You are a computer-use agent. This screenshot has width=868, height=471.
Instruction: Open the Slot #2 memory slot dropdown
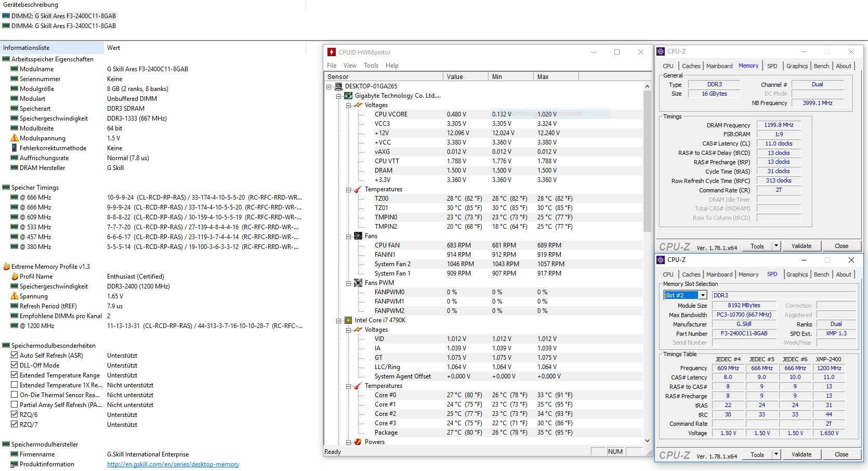[703, 295]
